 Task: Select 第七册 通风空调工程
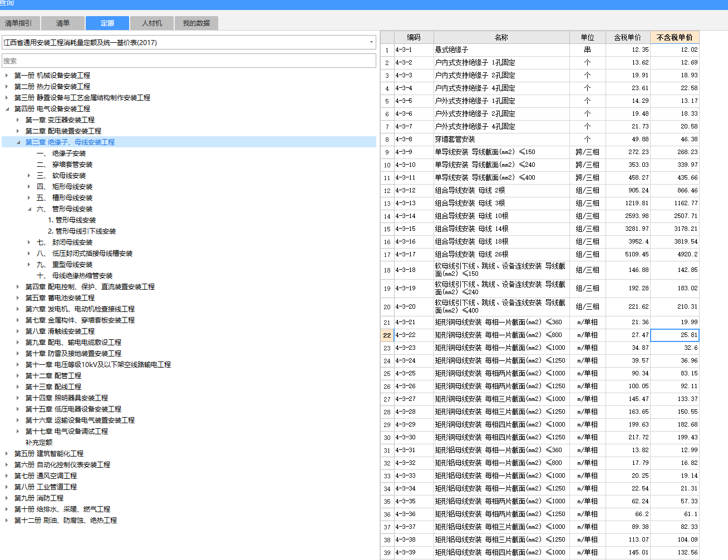(45, 475)
